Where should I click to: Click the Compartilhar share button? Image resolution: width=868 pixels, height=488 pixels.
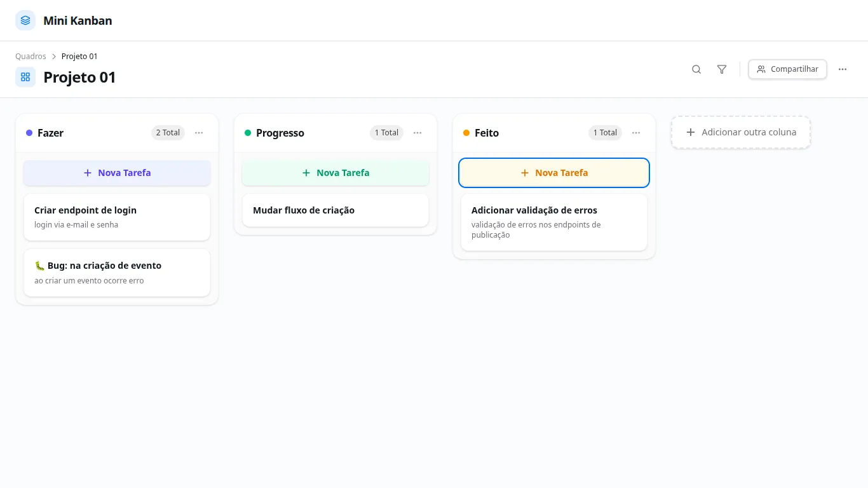point(787,69)
